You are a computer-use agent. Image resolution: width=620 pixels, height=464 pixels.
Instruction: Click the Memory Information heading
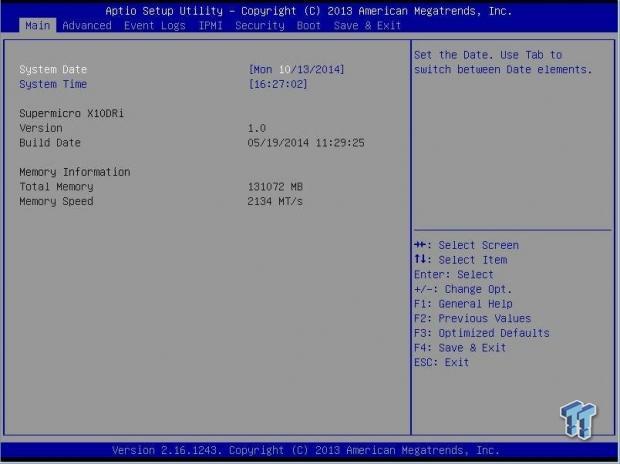tap(75, 172)
